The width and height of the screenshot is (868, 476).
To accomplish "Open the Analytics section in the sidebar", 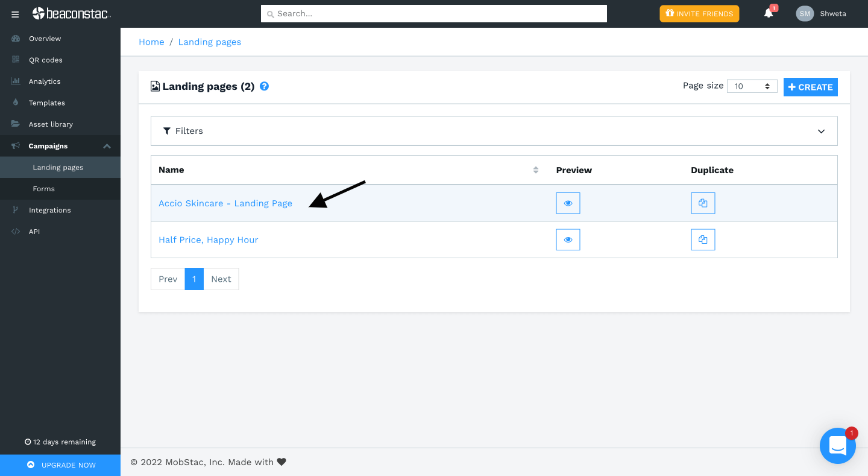I will [45, 81].
